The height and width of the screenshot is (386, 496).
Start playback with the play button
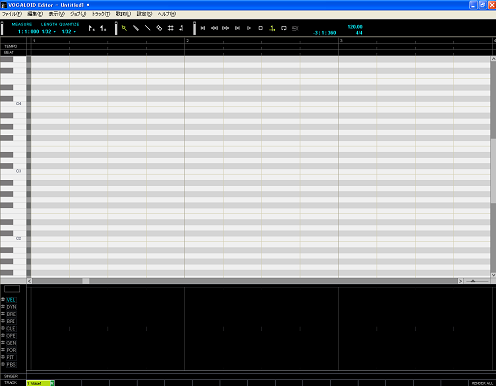tap(249, 28)
